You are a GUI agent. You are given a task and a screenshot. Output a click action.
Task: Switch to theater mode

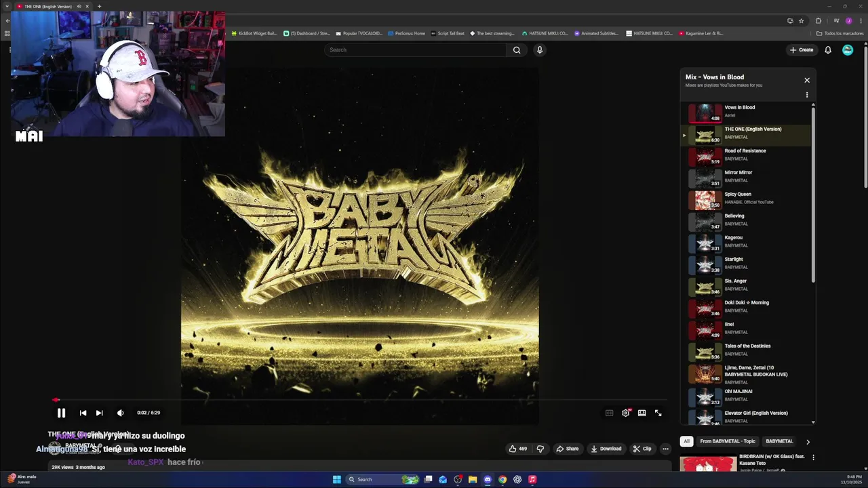point(642,413)
